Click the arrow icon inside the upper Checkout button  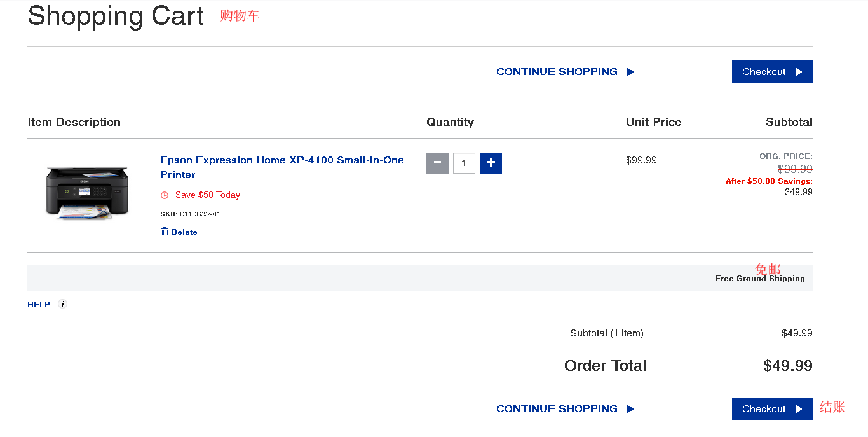pyautogui.click(x=799, y=72)
